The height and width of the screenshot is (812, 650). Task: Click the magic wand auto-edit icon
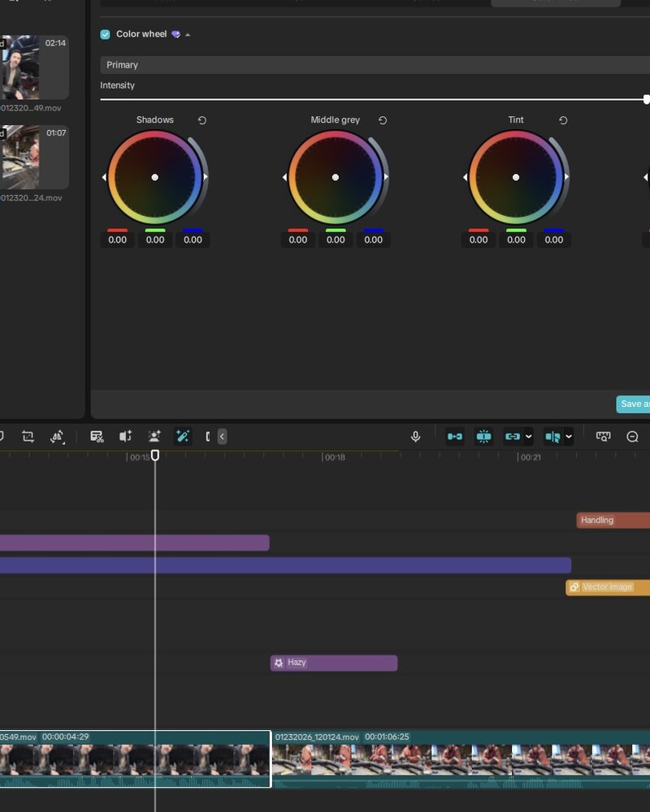tap(183, 437)
